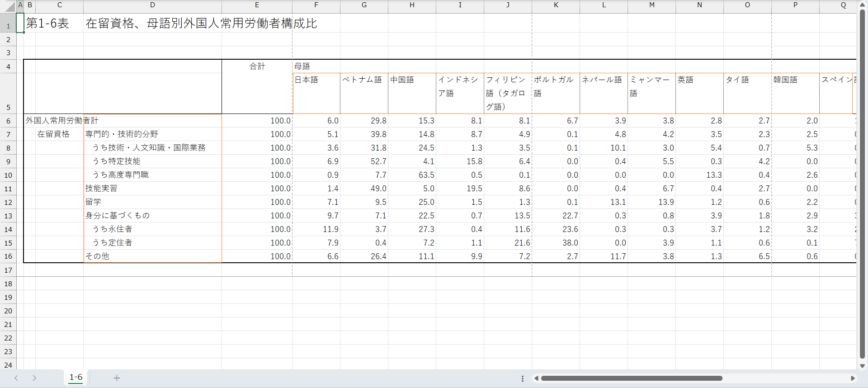Image resolution: width=868 pixels, height=388 pixels.
Task: Select the title cell 第1-6表
Action: pos(47,24)
